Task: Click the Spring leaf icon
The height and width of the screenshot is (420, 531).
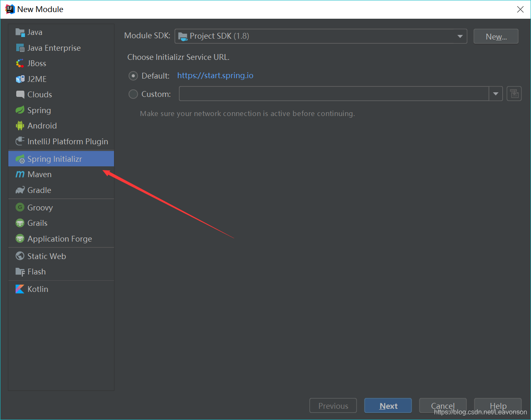Action: 20,110
